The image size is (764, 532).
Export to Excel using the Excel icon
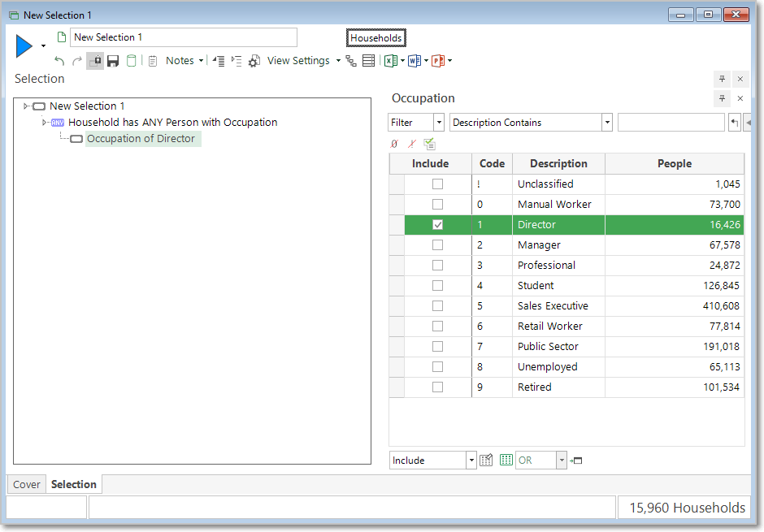click(x=390, y=61)
